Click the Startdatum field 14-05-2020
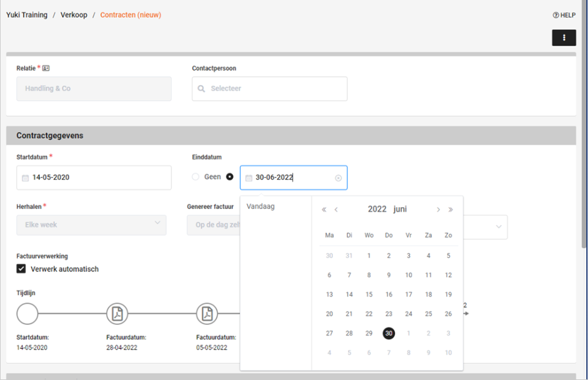The width and height of the screenshot is (588, 380). (94, 177)
